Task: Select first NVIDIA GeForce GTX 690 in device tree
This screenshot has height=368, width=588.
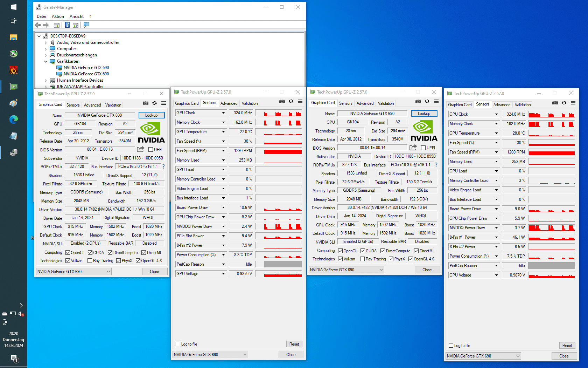Action: 86,68
